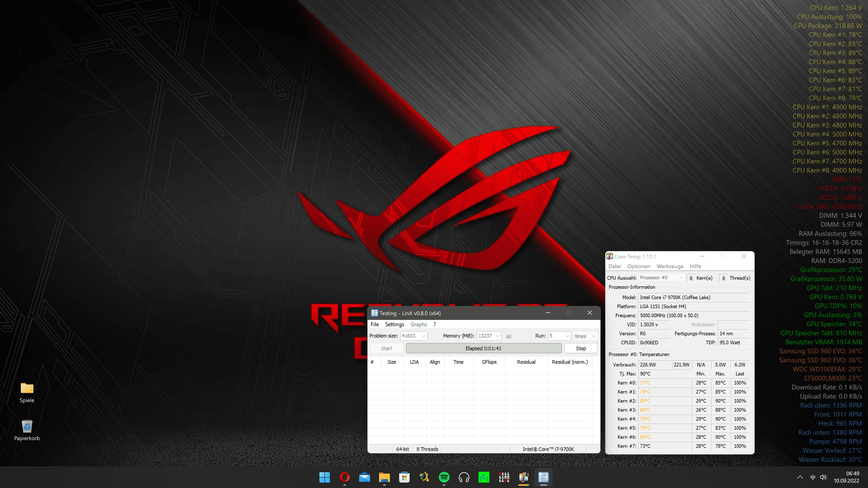Screen dimensions: 868x488
Task: Open File Explorer from the taskbar
Action: pos(384,477)
